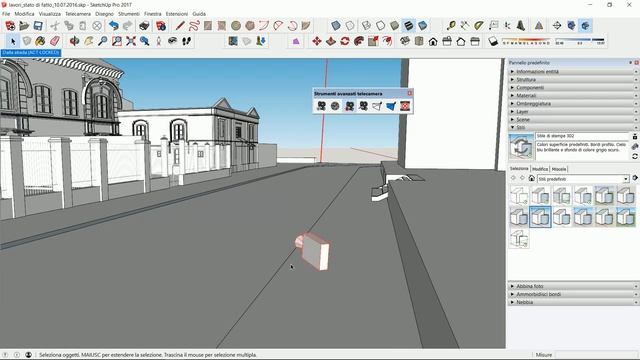
Task: Expand the Materiali panel
Action: [x=573, y=96]
